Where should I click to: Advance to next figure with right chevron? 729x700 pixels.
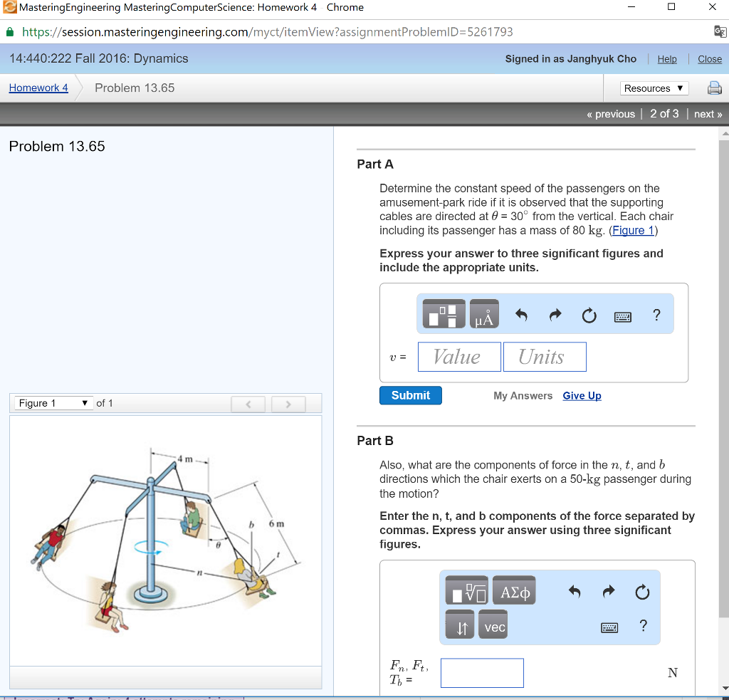(288, 403)
